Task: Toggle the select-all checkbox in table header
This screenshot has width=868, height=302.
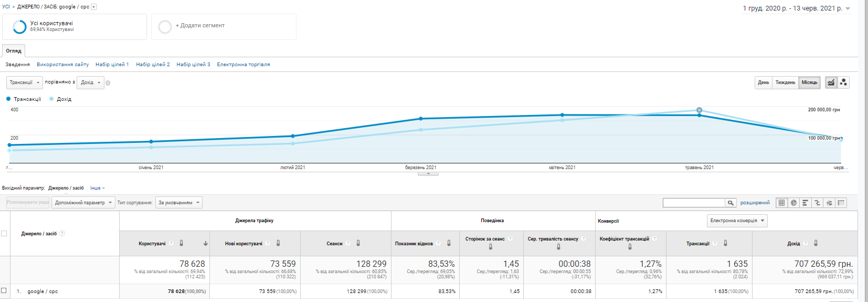Action: pos(4,234)
